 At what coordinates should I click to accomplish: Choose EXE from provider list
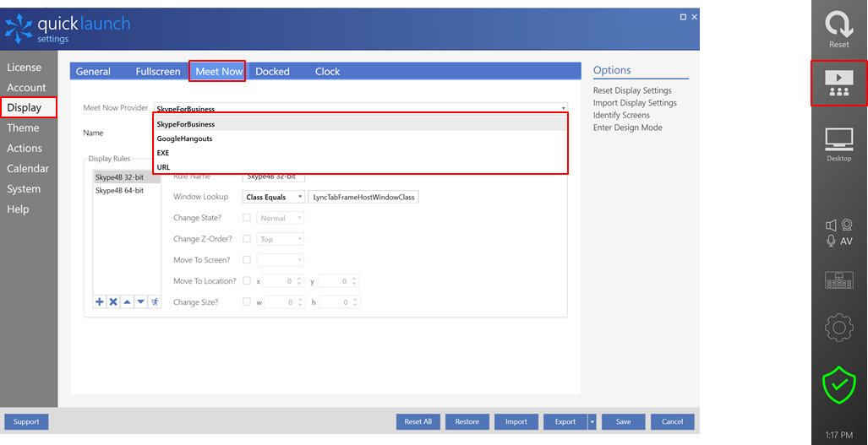tap(360, 153)
